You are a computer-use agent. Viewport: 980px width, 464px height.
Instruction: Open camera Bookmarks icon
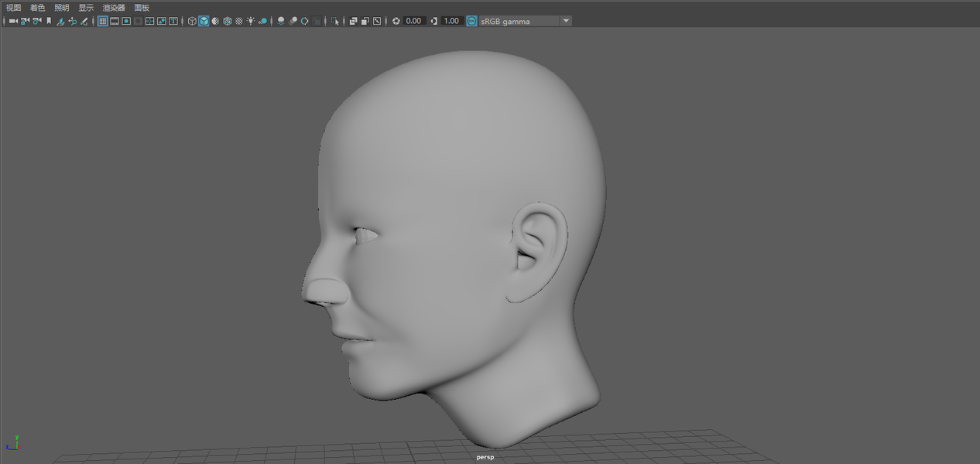pos(49,21)
